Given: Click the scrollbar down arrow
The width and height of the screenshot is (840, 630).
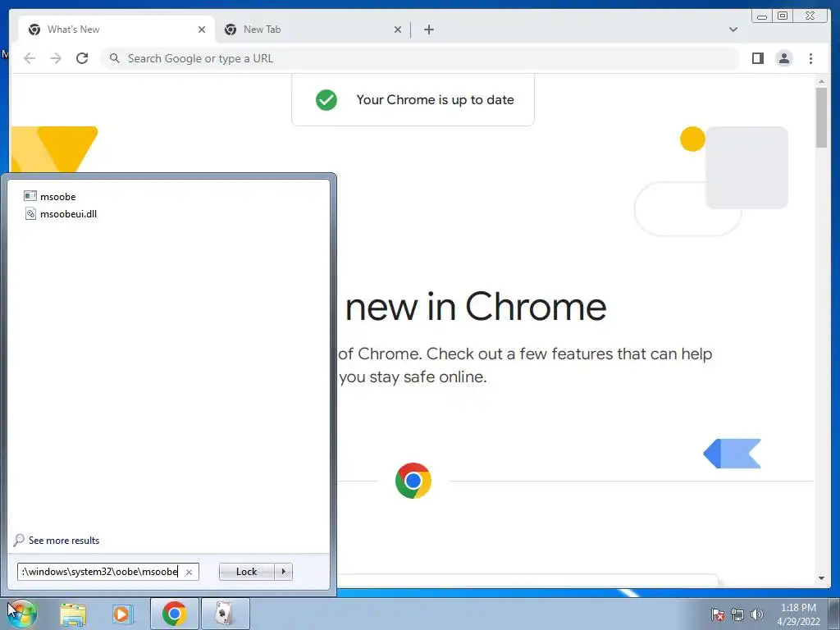Looking at the screenshot, I should tap(821, 578).
